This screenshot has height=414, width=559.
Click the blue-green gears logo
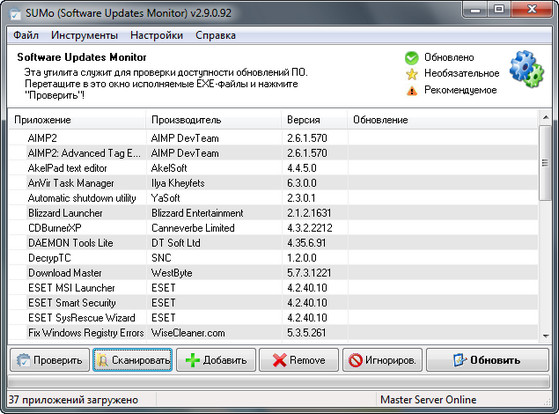[526, 70]
